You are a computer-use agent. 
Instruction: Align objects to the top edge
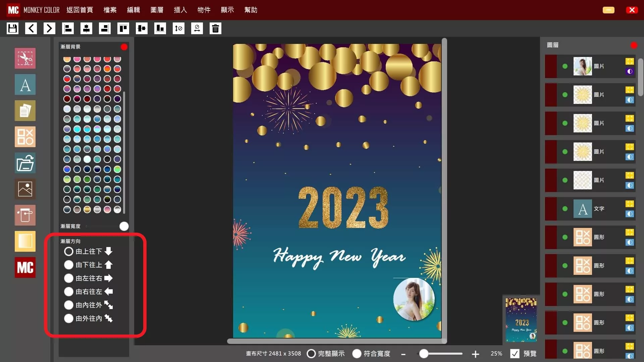coord(123,28)
